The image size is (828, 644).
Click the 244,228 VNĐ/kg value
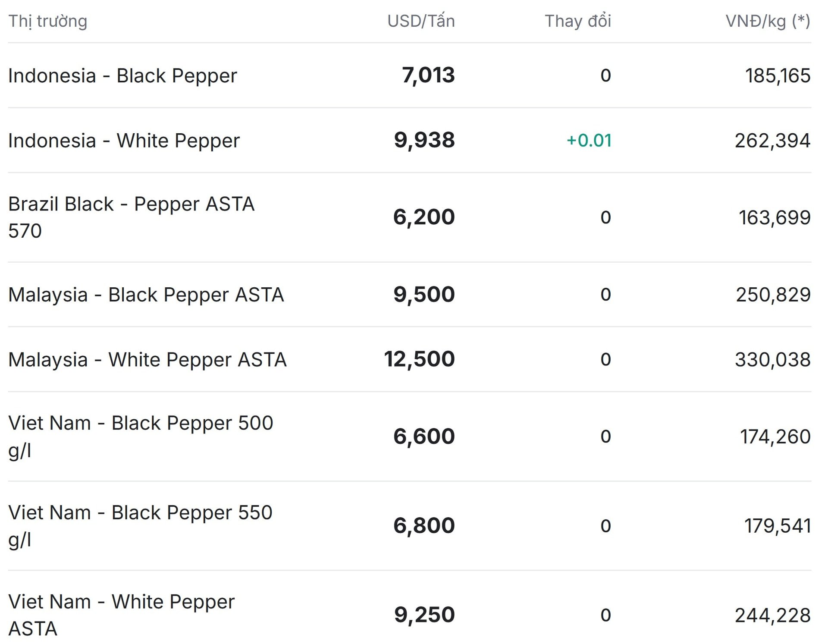point(772,616)
